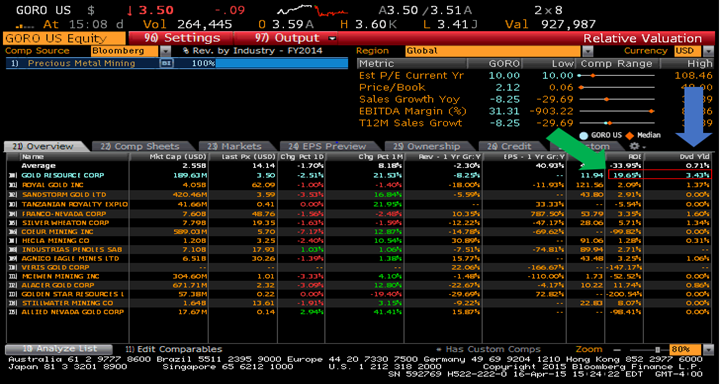Select the Precious Metal Mining industry row
This screenshot has height=384, width=720.
coord(177,63)
